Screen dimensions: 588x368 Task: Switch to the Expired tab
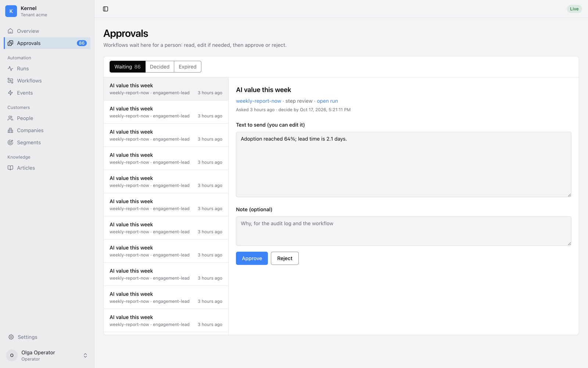point(188,67)
